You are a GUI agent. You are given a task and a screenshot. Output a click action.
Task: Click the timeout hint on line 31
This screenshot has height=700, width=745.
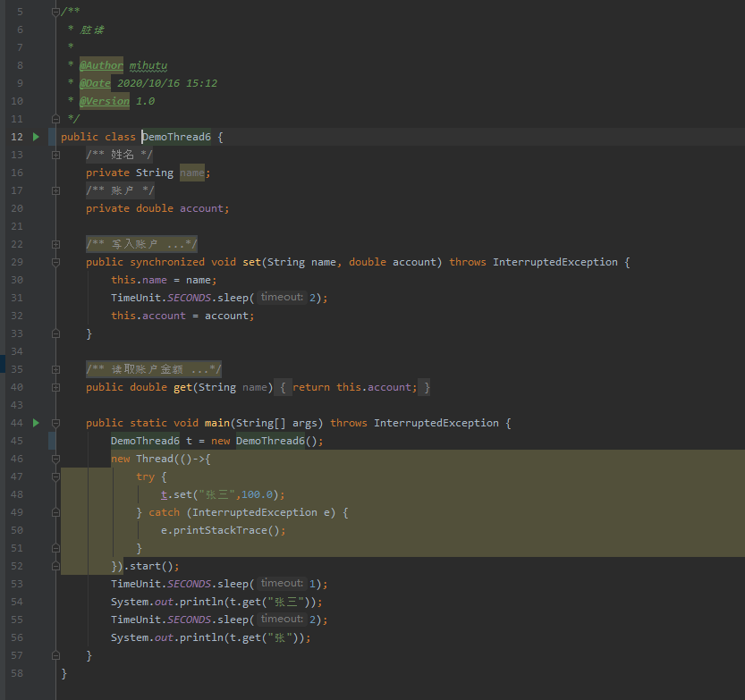click(x=282, y=297)
